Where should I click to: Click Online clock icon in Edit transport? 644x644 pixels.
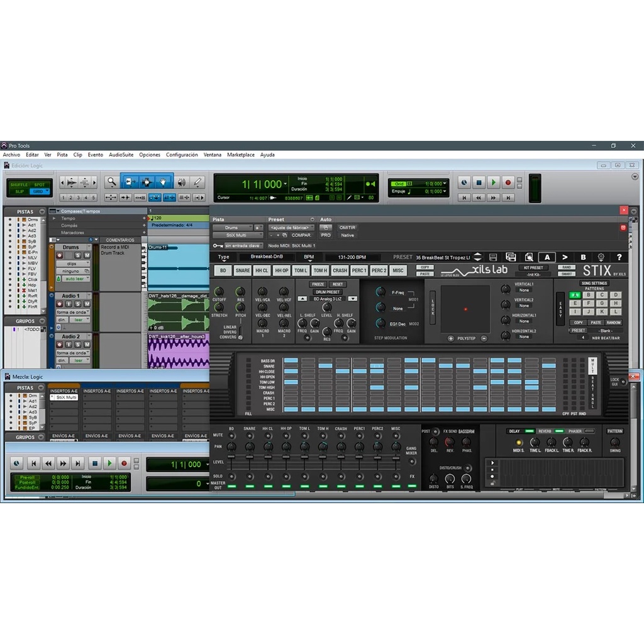[x=464, y=182]
